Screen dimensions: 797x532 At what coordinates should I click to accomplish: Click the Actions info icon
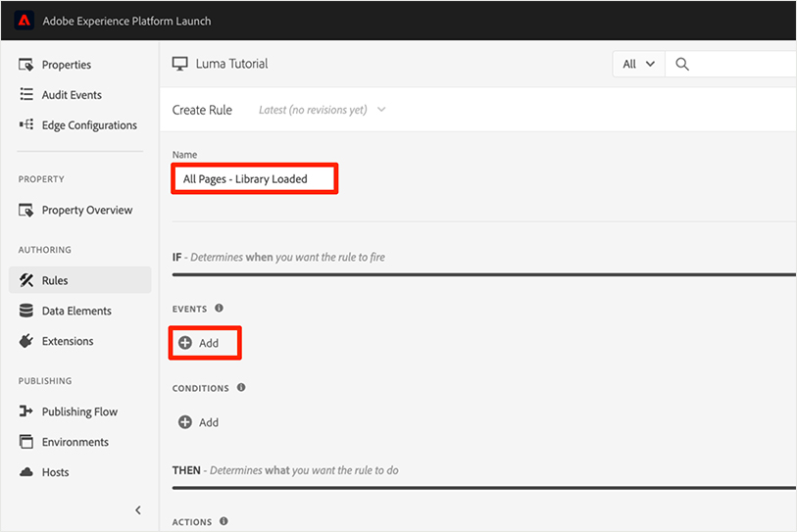pyautogui.click(x=224, y=521)
